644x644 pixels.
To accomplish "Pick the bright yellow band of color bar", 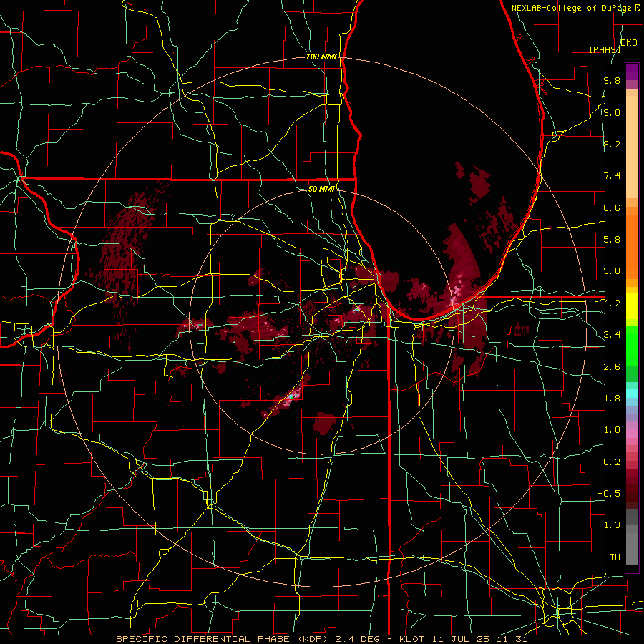I will coord(632,306).
